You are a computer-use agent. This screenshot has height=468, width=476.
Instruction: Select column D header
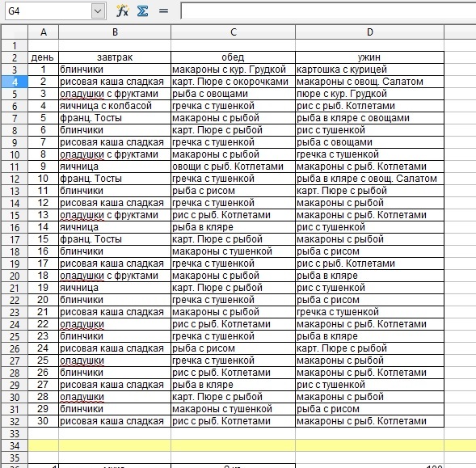click(x=370, y=32)
